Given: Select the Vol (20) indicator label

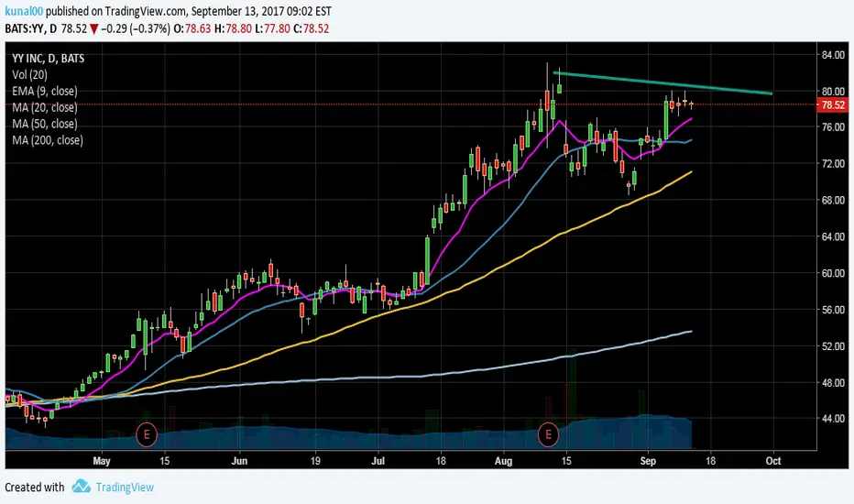Looking at the screenshot, I should 29,74.
